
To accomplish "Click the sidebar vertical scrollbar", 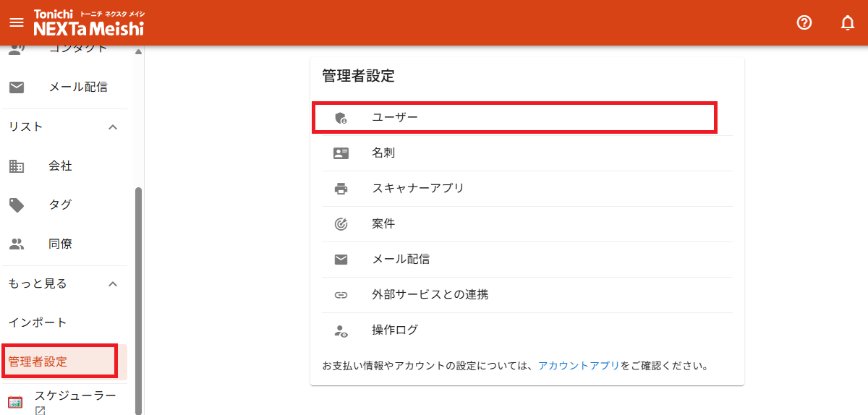I will 138,289.
